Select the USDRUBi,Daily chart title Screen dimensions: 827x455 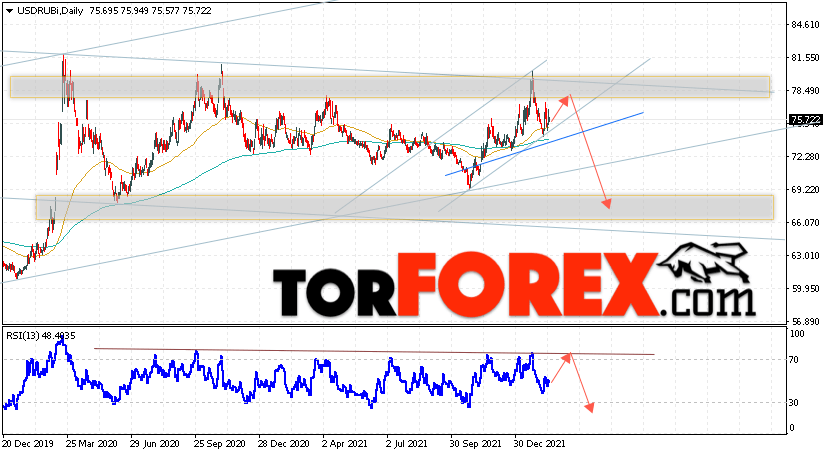[50, 11]
